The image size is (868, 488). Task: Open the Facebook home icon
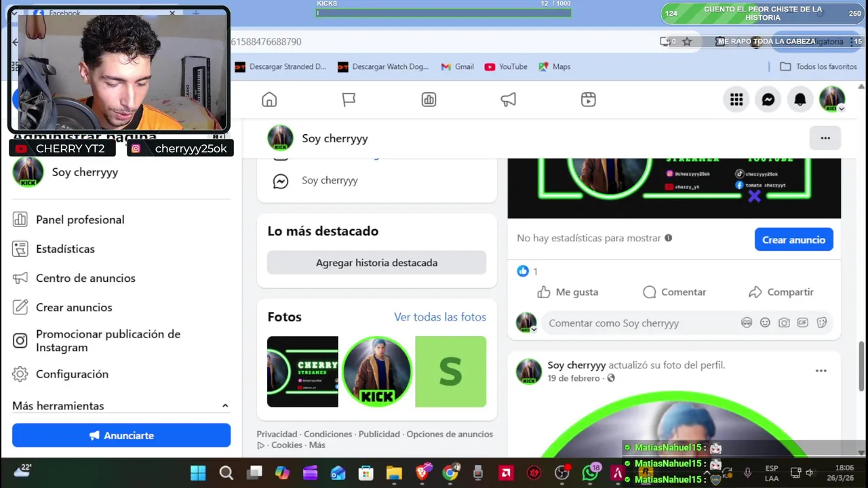tap(269, 100)
